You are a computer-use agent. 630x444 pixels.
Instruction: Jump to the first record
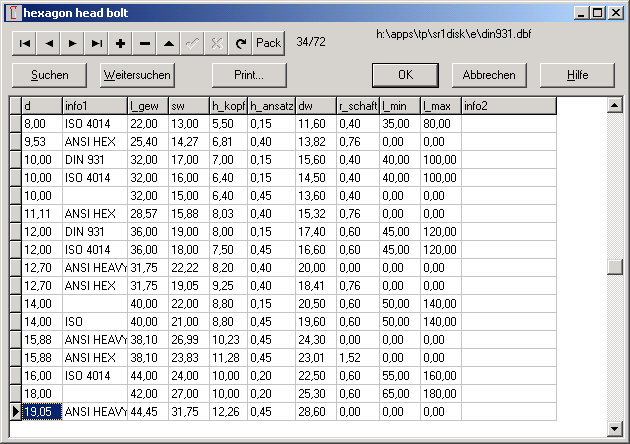tap(24, 43)
